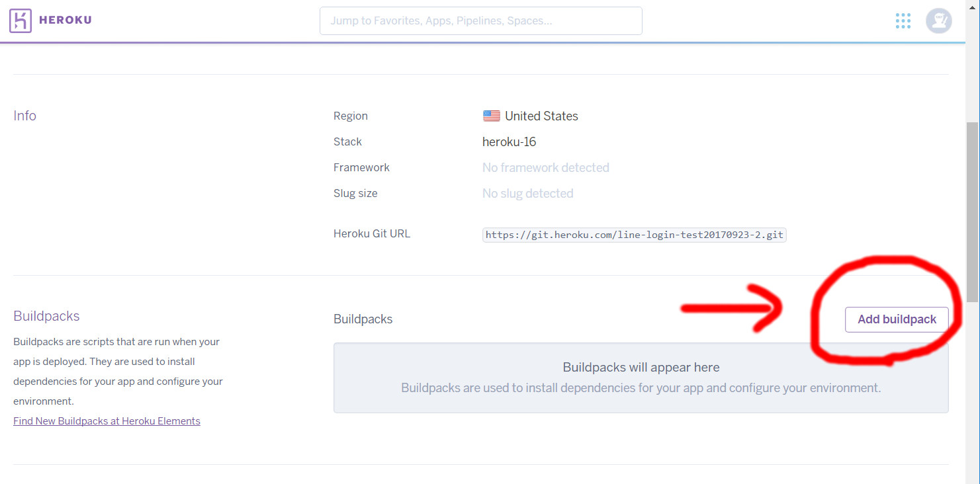This screenshot has height=484, width=980.
Task: Click the Info section heading
Action: (x=24, y=116)
